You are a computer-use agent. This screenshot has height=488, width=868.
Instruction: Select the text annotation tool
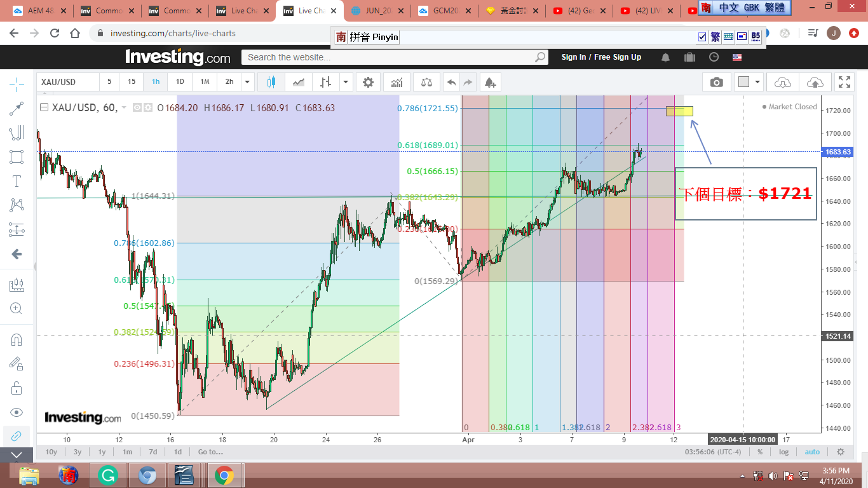coord(17,181)
